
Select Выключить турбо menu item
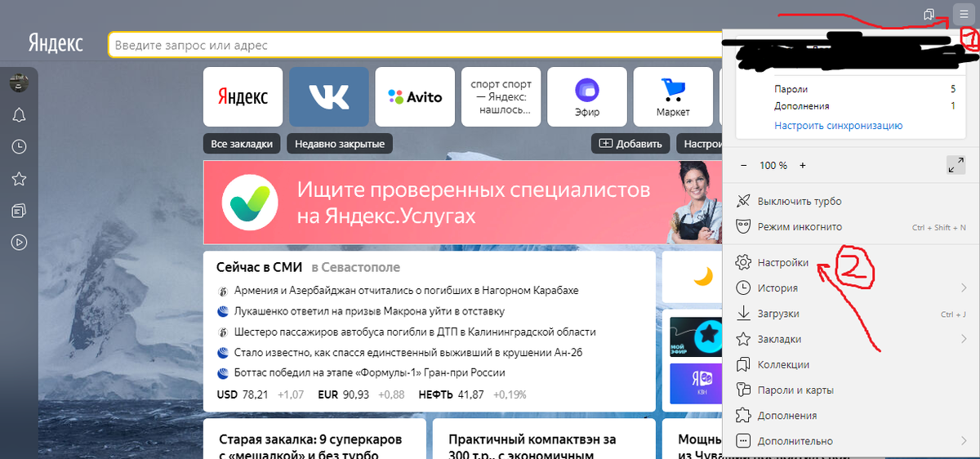click(851, 201)
